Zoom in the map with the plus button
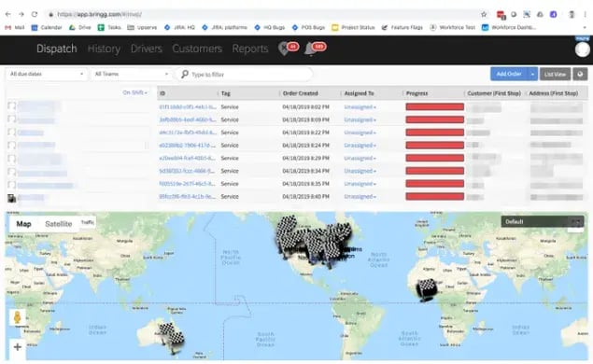This screenshot has height=364, width=593. [18, 346]
